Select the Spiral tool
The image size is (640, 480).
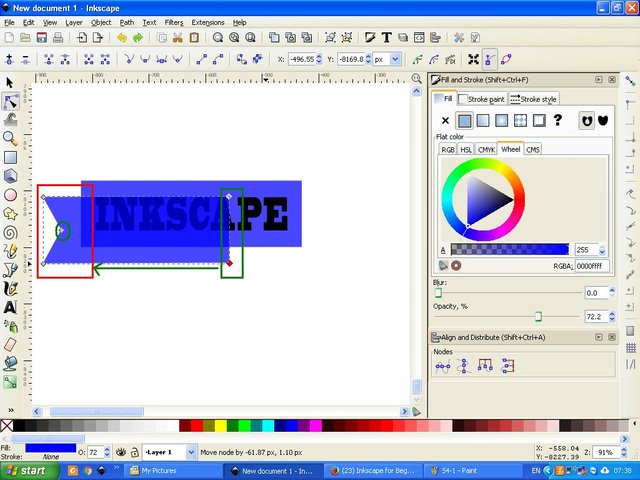pyautogui.click(x=10, y=232)
